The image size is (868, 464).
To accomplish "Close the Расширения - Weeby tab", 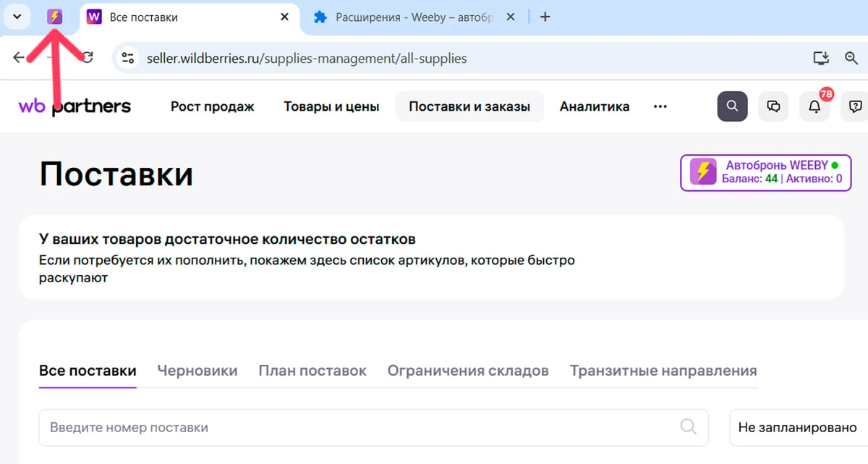I will 511,17.
